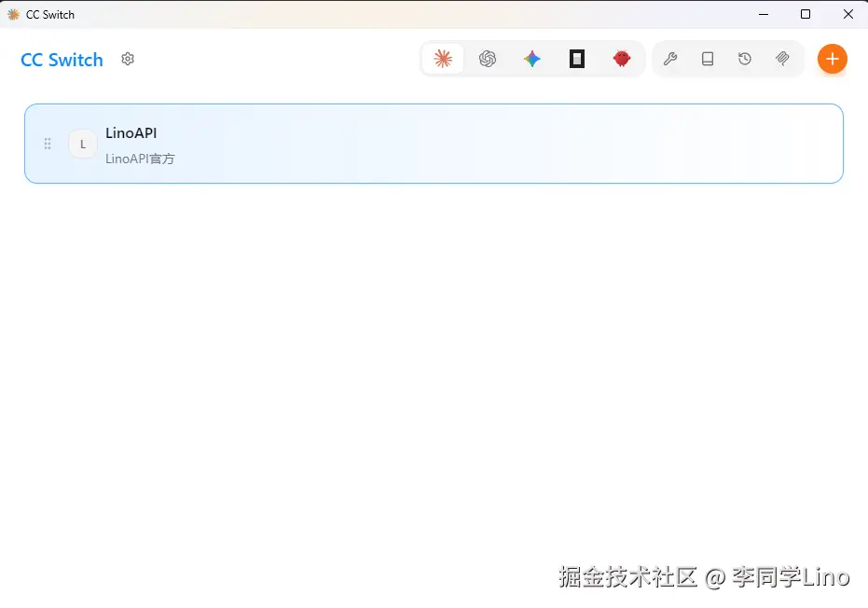
Task: Maximize the CC Switch window
Action: pos(806,14)
